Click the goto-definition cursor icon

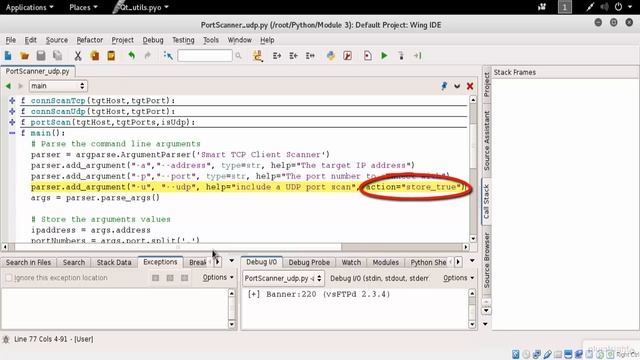(168, 56)
